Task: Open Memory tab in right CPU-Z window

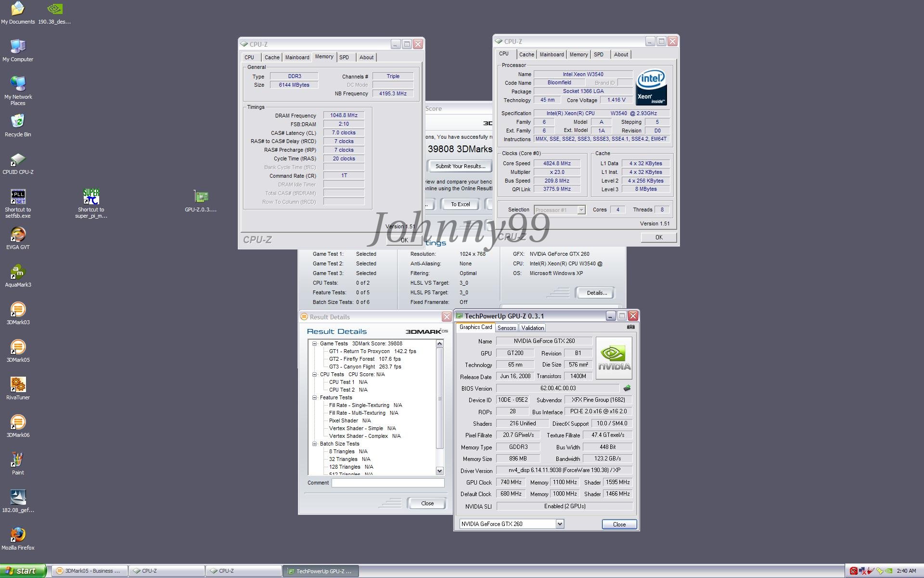Action: (x=578, y=54)
